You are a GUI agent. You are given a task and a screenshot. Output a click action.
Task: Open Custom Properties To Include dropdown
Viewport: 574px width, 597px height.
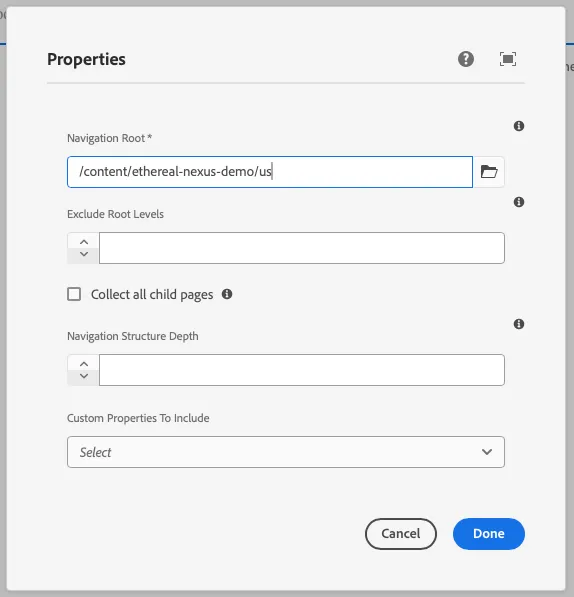coord(286,452)
